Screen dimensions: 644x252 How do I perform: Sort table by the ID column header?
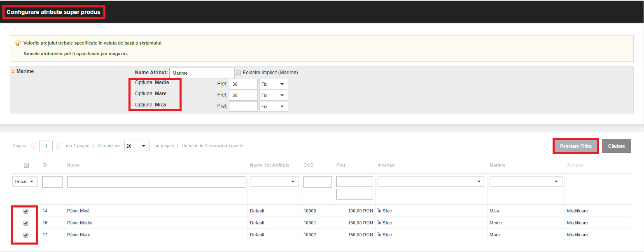pos(44,165)
